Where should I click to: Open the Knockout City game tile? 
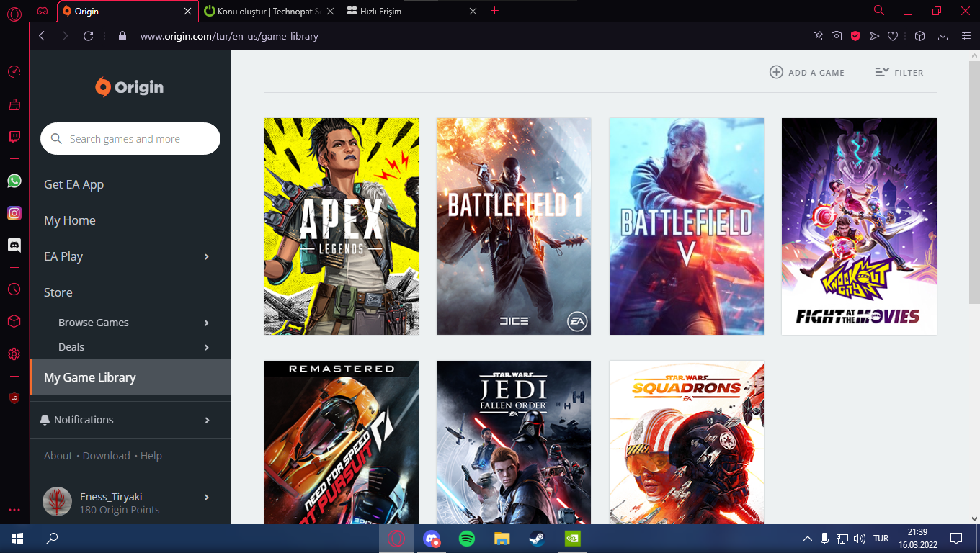click(859, 226)
